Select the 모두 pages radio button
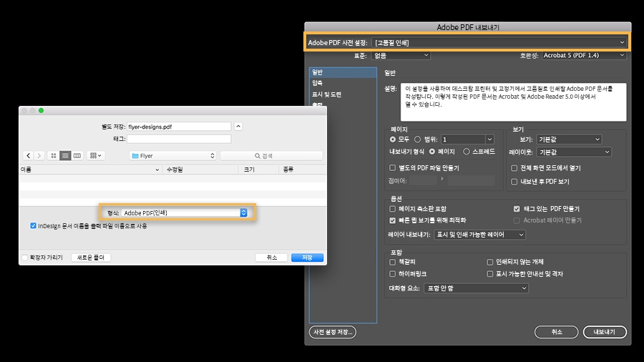 [x=393, y=139]
